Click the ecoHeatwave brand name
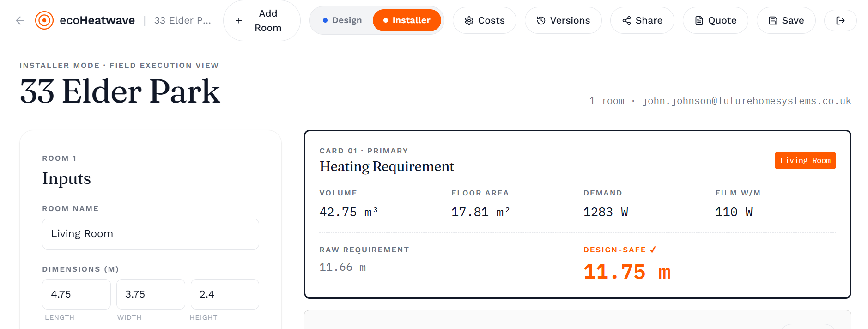 pyautogui.click(x=97, y=20)
